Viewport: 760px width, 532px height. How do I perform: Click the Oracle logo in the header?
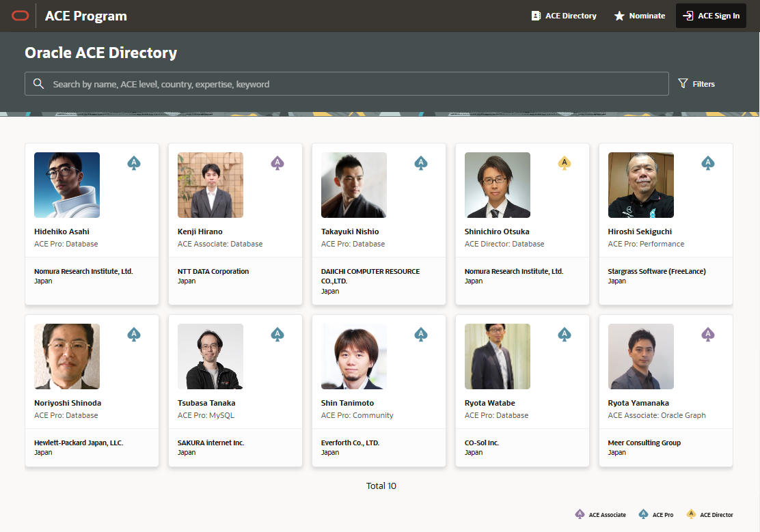click(x=21, y=16)
